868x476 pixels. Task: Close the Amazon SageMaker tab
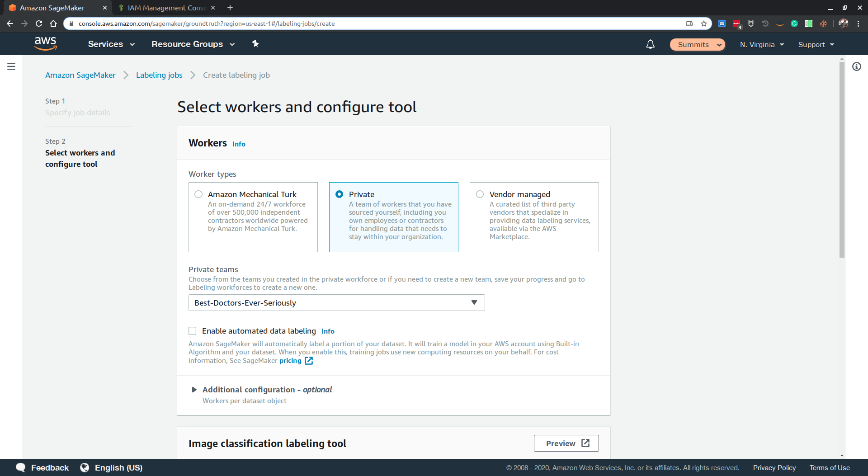pyautogui.click(x=104, y=8)
